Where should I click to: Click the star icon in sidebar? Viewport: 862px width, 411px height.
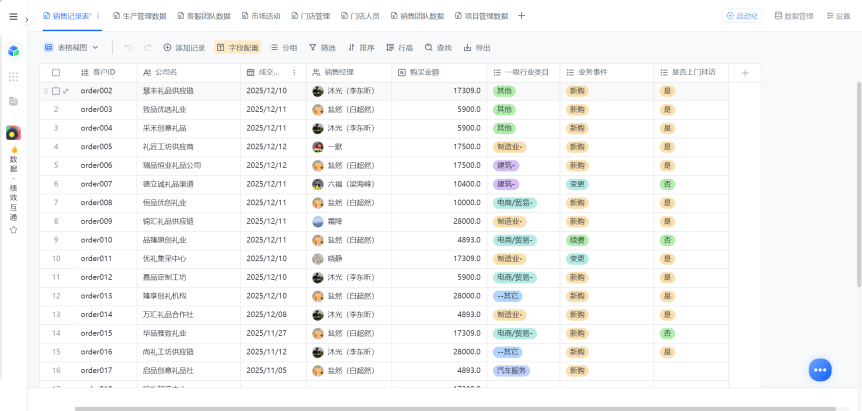(x=14, y=230)
